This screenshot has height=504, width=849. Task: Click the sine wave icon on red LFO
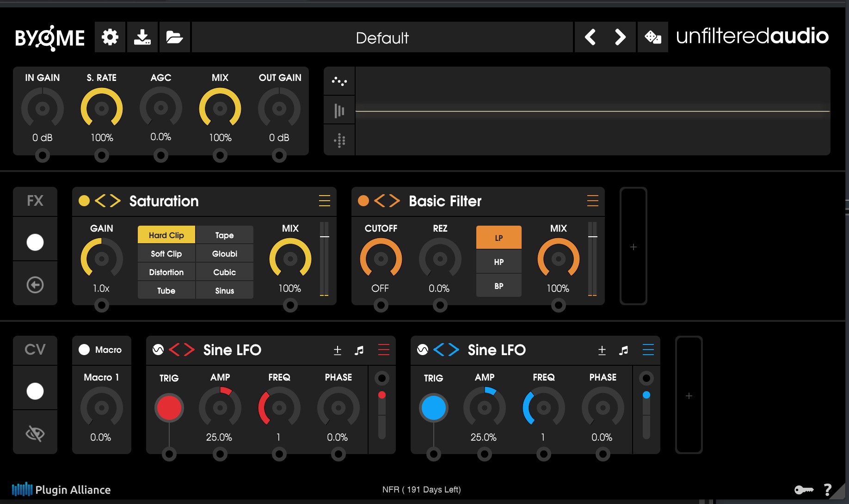[x=158, y=350]
